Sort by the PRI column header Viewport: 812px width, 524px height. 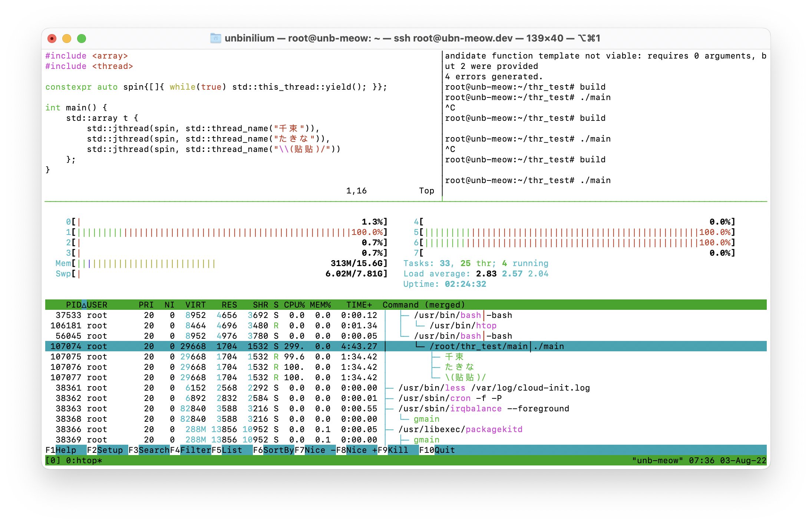coord(146,305)
